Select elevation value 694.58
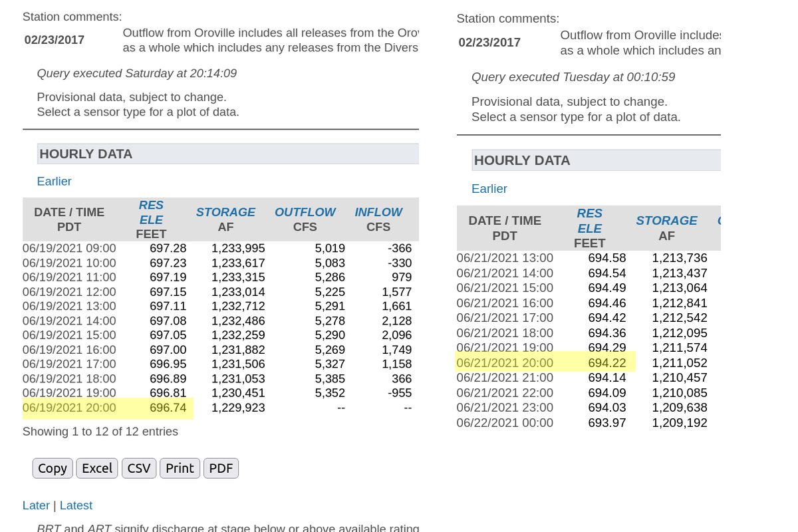Image resolution: width=798 pixels, height=532 pixels. click(x=607, y=258)
